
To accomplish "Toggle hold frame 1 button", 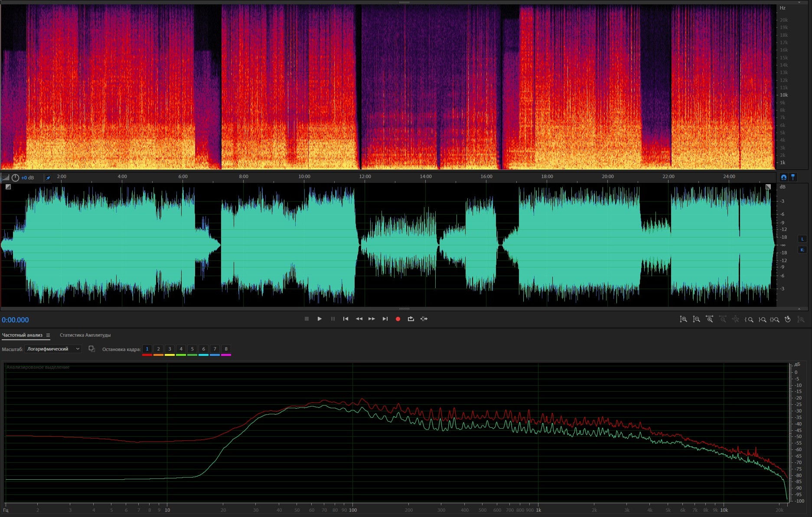I will (147, 349).
